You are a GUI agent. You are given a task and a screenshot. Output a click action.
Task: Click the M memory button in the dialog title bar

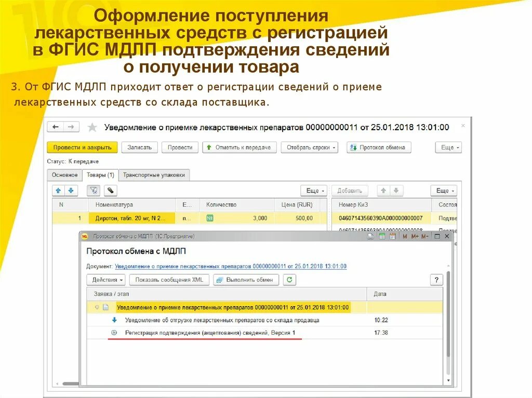pyautogui.click(x=404, y=237)
